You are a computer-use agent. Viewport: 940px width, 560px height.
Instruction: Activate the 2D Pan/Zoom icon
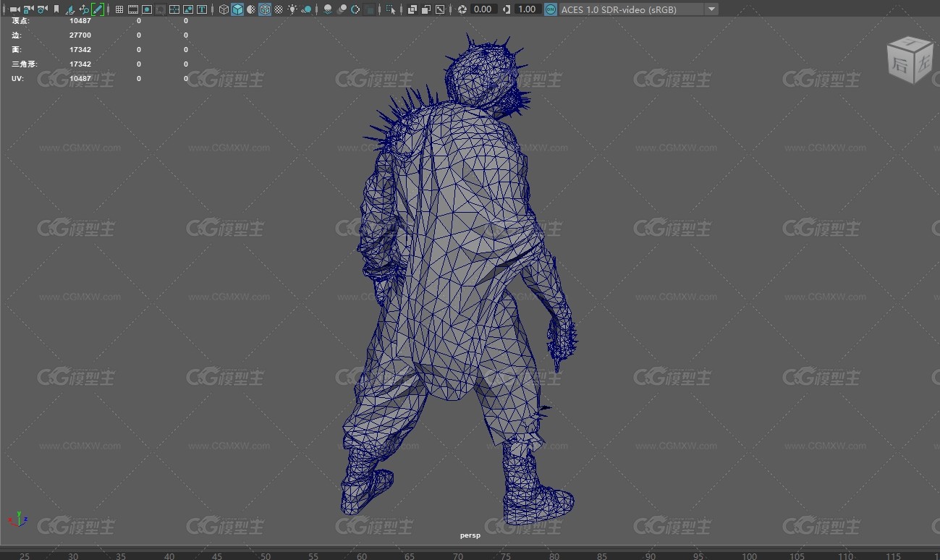point(84,9)
